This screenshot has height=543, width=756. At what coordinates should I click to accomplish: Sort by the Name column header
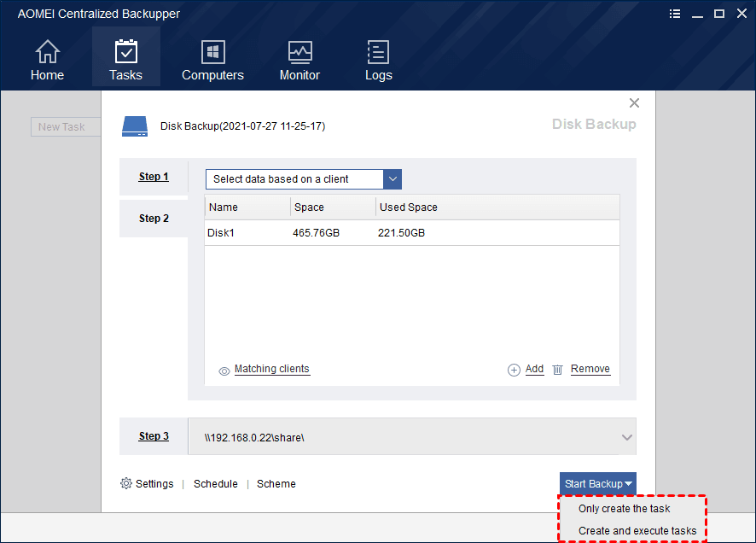click(x=247, y=207)
